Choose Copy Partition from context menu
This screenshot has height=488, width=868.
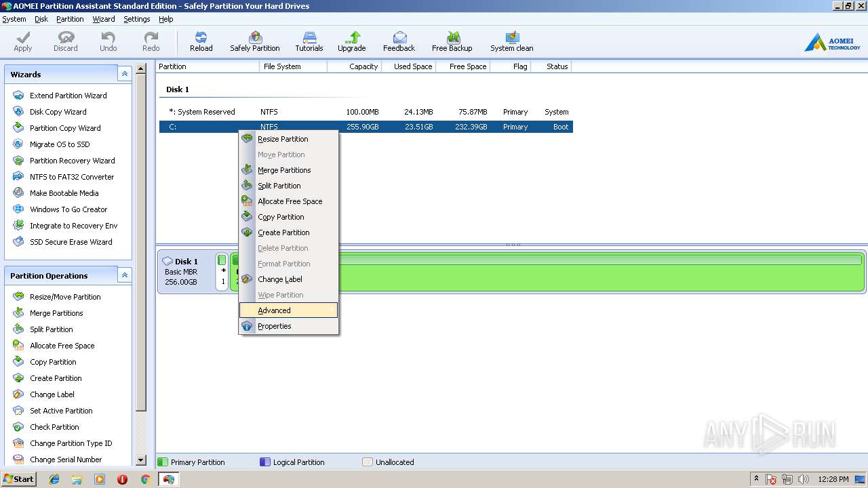[x=288, y=217]
